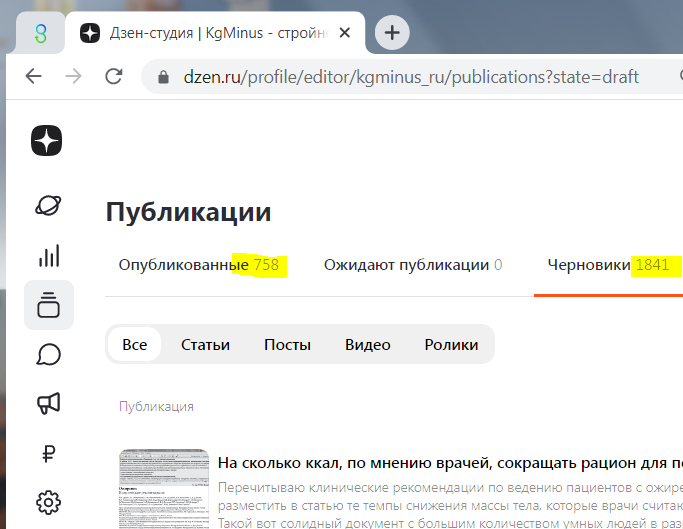Select the Все filter
Image resolution: width=683 pixels, height=529 pixels.
click(x=135, y=344)
